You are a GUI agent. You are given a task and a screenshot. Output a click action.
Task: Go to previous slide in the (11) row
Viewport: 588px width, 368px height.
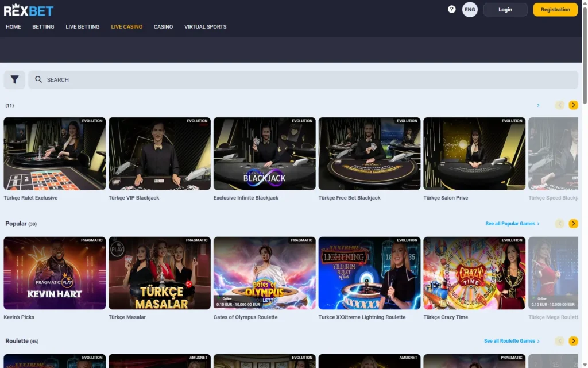pos(559,105)
